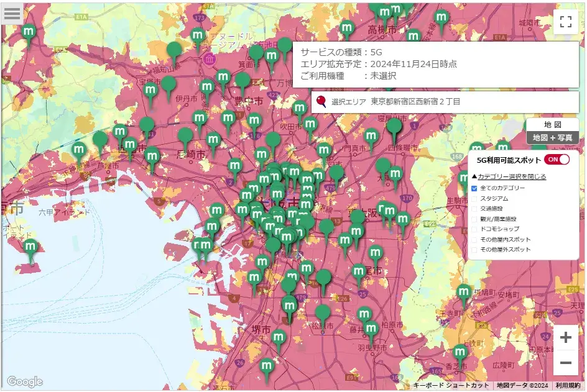Check the その他屋外スポット category
The width and height of the screenshot is (587, 392).
click(x=474, y=250)
